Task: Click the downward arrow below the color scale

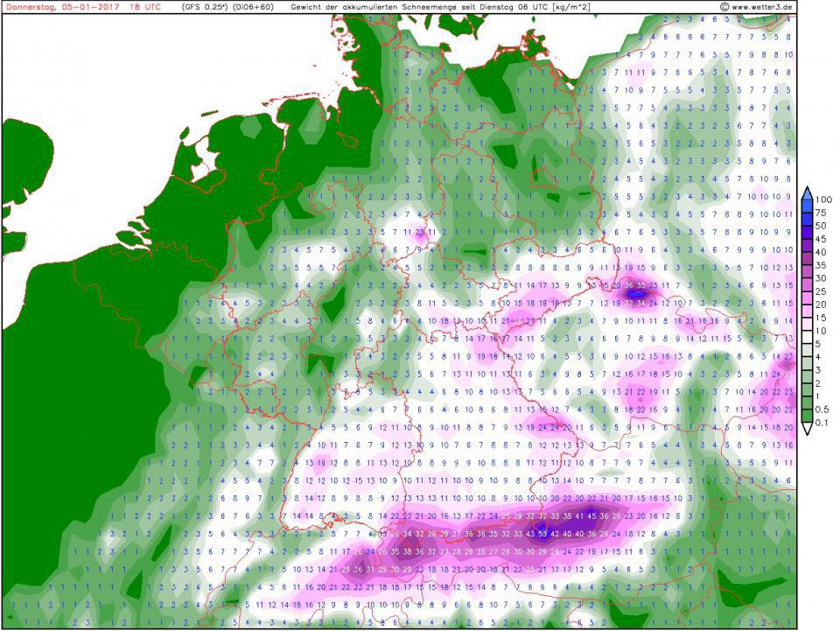Action: click(x=808, y=430)
